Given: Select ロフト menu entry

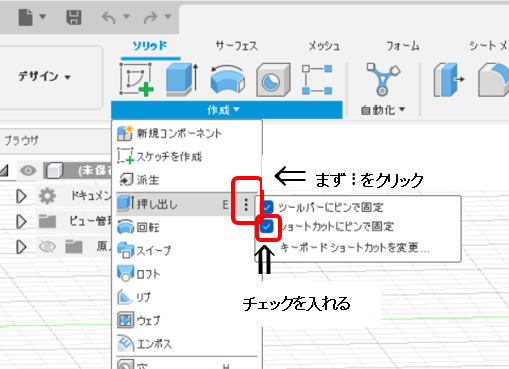Looking at the screenshot, I should point(187,274).
